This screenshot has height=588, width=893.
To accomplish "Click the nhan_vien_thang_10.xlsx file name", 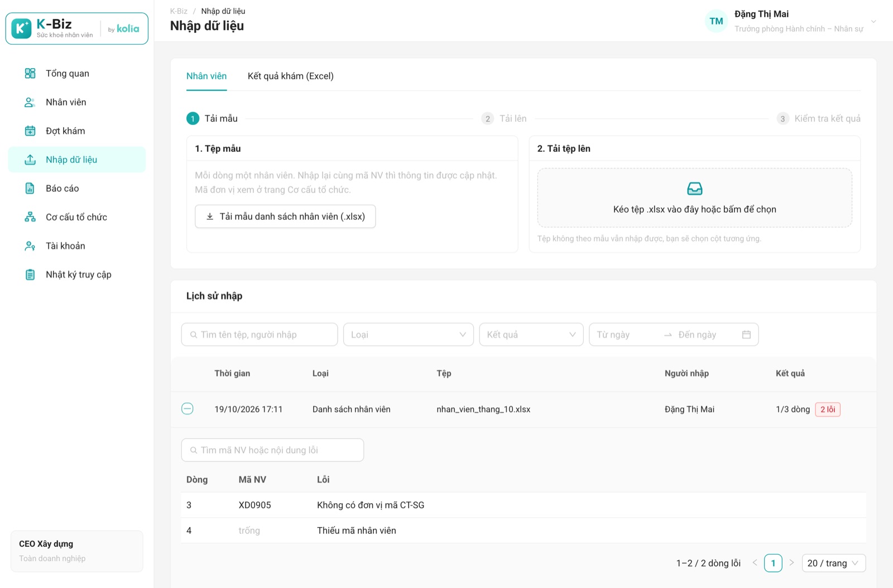I will point(483,409).
